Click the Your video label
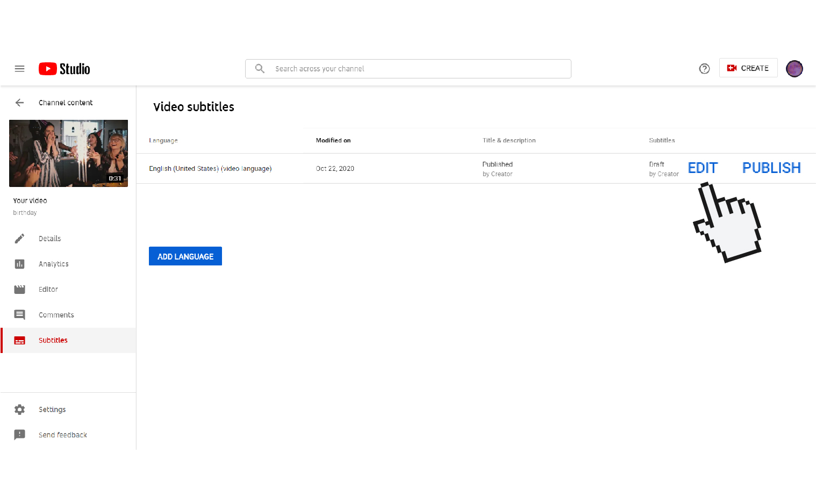This screenshot has height=504, width=816. (30, 200)
